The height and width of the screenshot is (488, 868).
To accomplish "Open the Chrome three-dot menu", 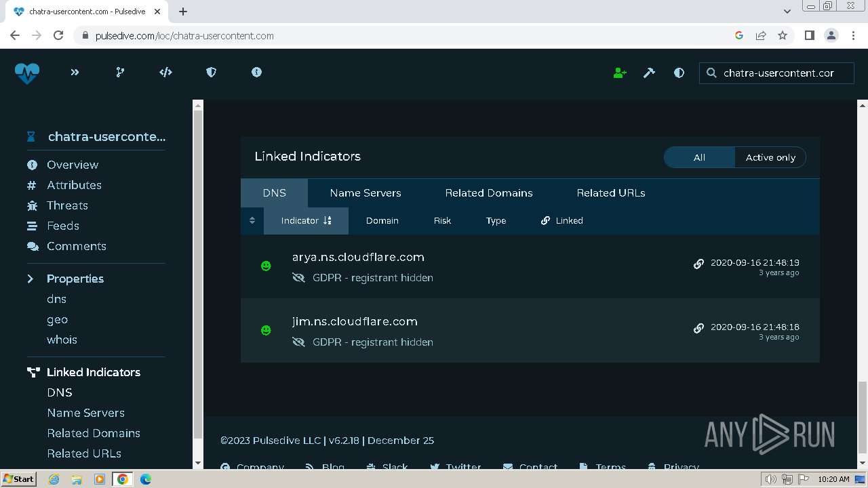I will pos(853,35).
